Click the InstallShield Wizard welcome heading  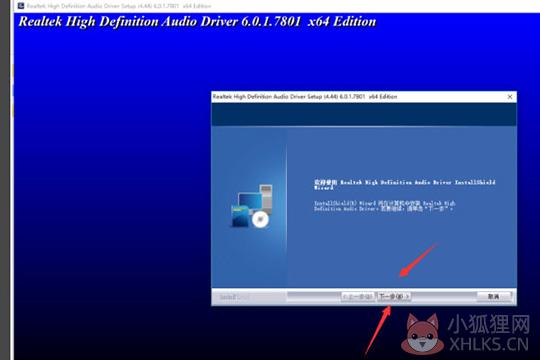tap(404, 184)
